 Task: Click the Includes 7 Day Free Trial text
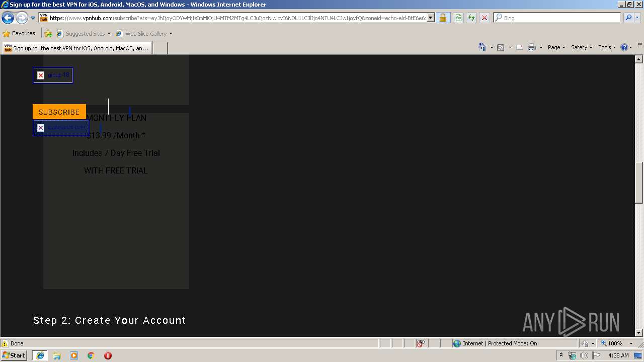click(x=116, y=153)
